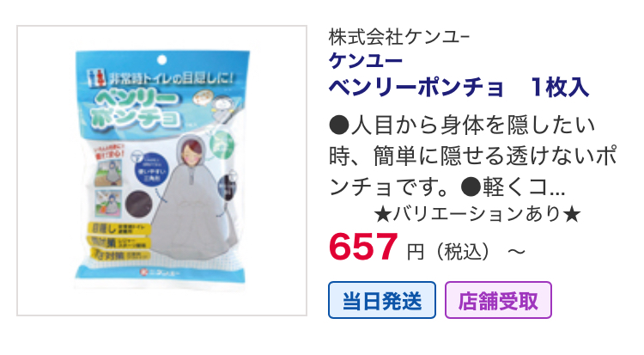Click the dark fabric sample circle on the package

pyautogui.click(x=138, y=204)
